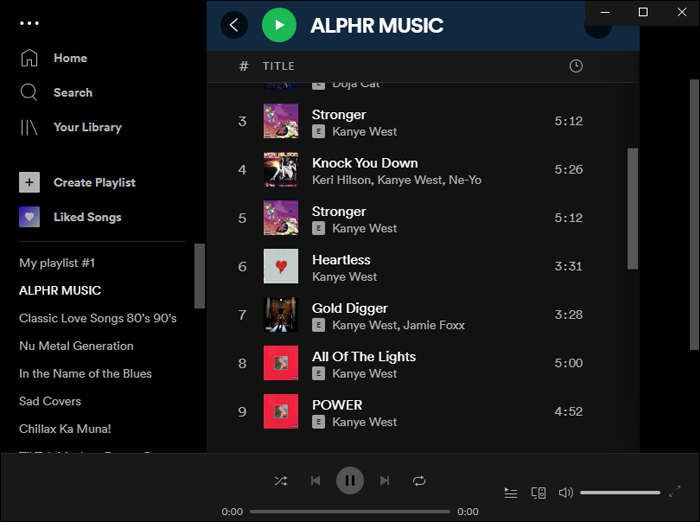Viewport: 700px width, 522px height.
Task: Click POWER album art thumbnail
Action: (281, 411)
